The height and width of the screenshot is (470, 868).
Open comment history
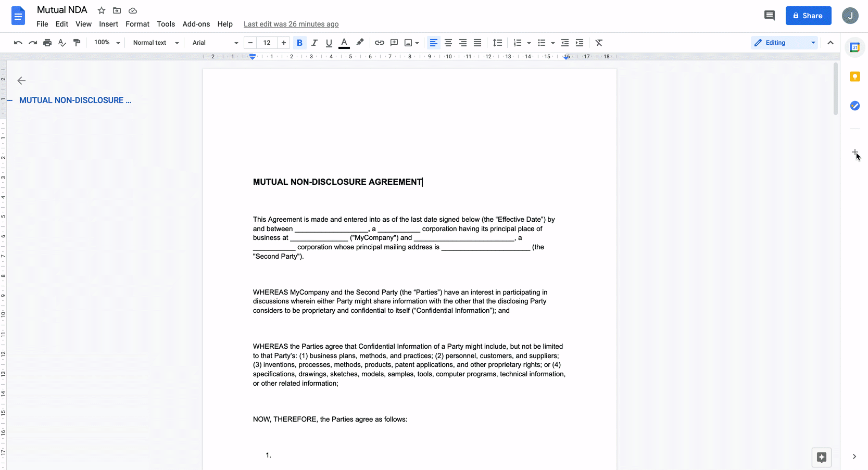pyautogui.click(x=770, y=16)
